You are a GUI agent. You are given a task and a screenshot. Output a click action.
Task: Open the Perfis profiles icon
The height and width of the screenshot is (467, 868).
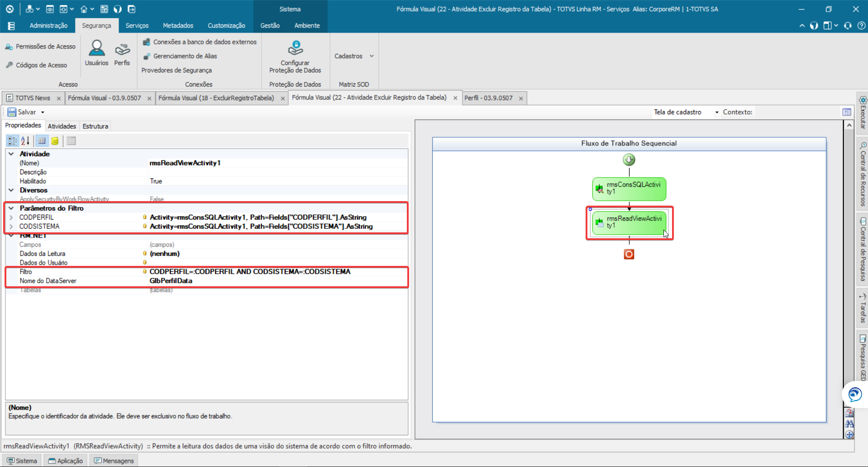pos(122,53)
